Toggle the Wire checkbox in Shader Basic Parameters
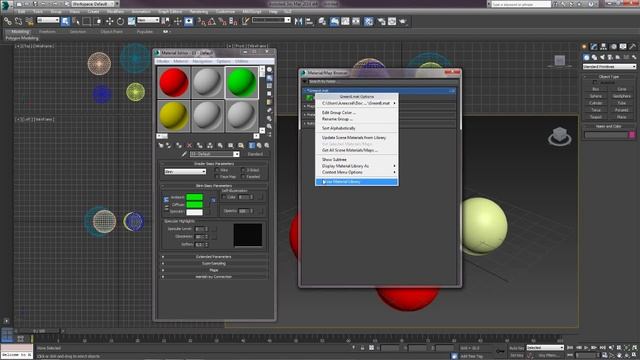 tap(217, 170)
